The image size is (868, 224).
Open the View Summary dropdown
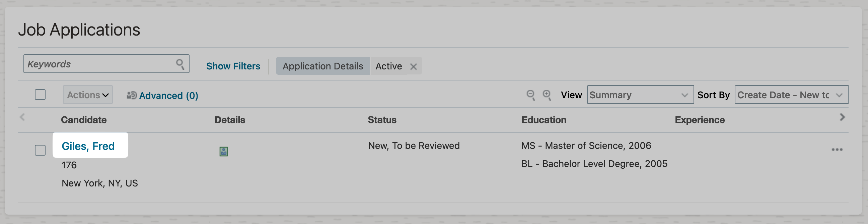click(x=640, y=95)
